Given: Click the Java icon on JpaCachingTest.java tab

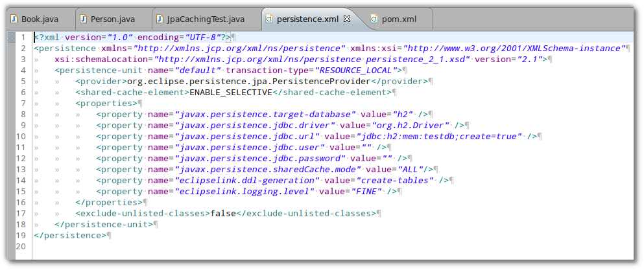Looking at the screenshot, I should [x=160, y=19].
